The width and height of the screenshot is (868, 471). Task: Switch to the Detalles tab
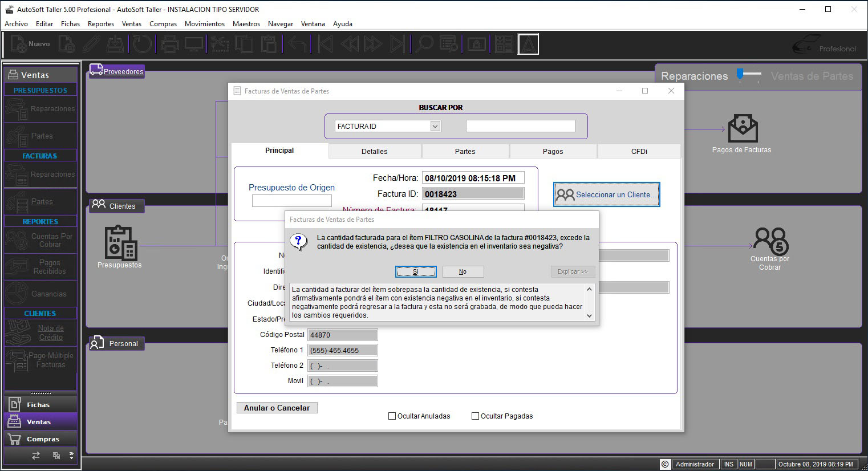[x=375, y=151]
